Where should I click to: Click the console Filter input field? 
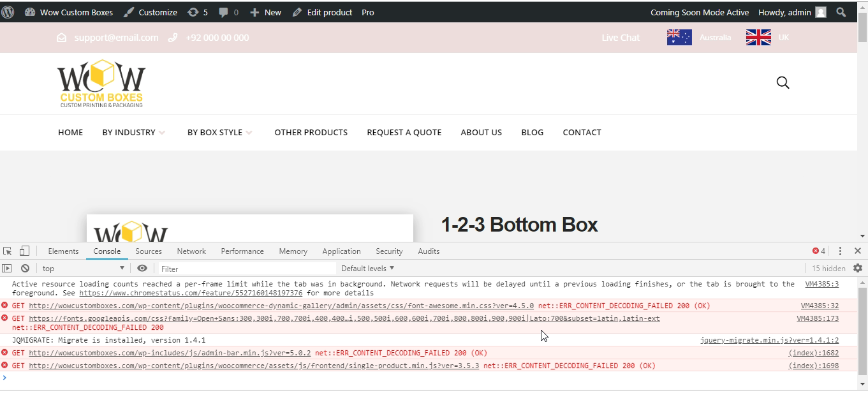(246, 269)
